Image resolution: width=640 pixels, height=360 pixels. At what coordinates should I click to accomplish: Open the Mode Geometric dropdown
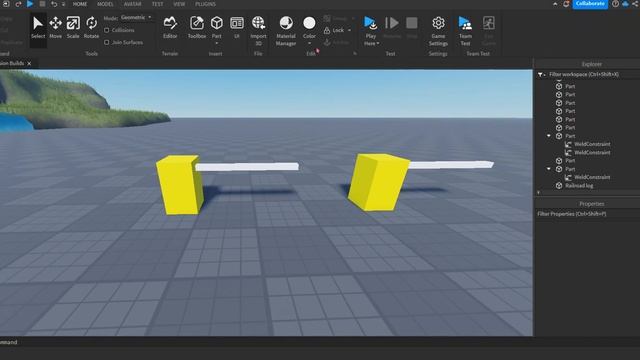click(136, 18)
